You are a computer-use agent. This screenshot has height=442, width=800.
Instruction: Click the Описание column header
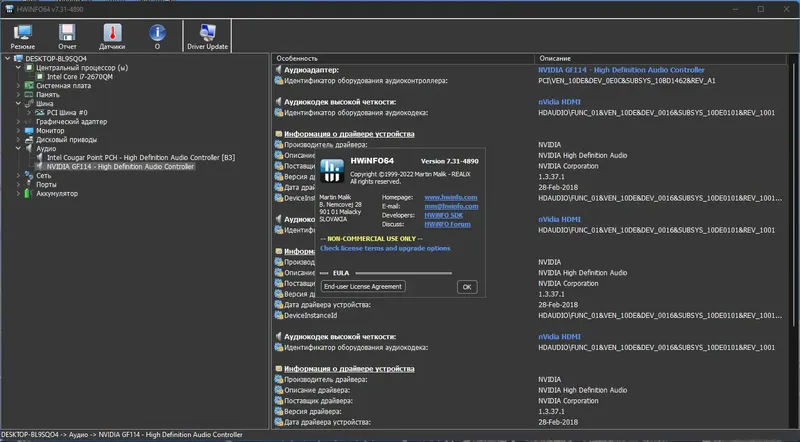tap(661, 59)
